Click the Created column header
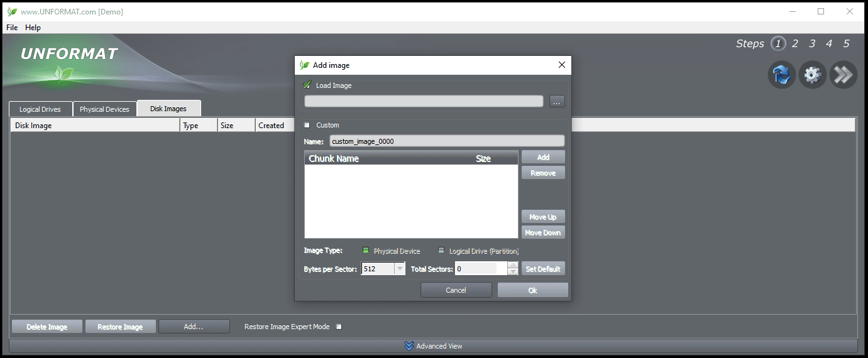 click(275, 125)
